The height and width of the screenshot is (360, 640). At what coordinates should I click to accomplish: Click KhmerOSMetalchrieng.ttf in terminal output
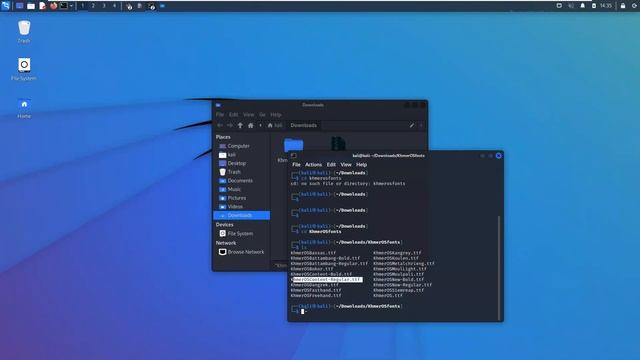[404, 264]
